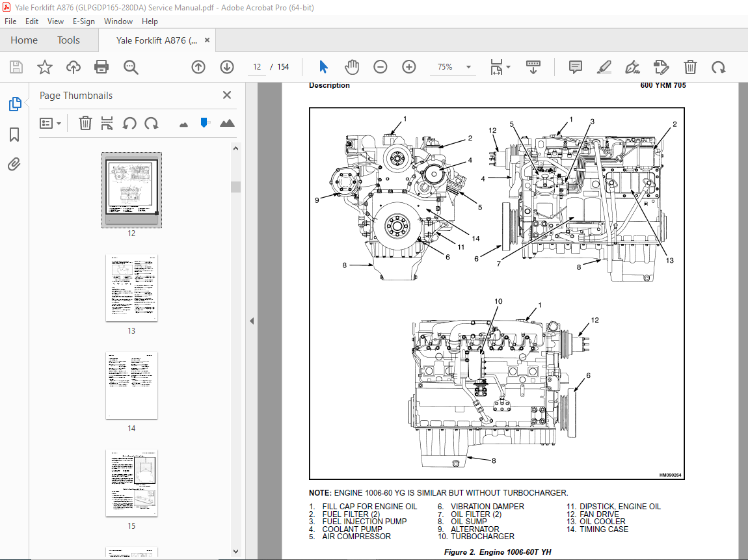This screenshot has height=560, width=748.
Task: Open the File menu
Action: point(10,21)
